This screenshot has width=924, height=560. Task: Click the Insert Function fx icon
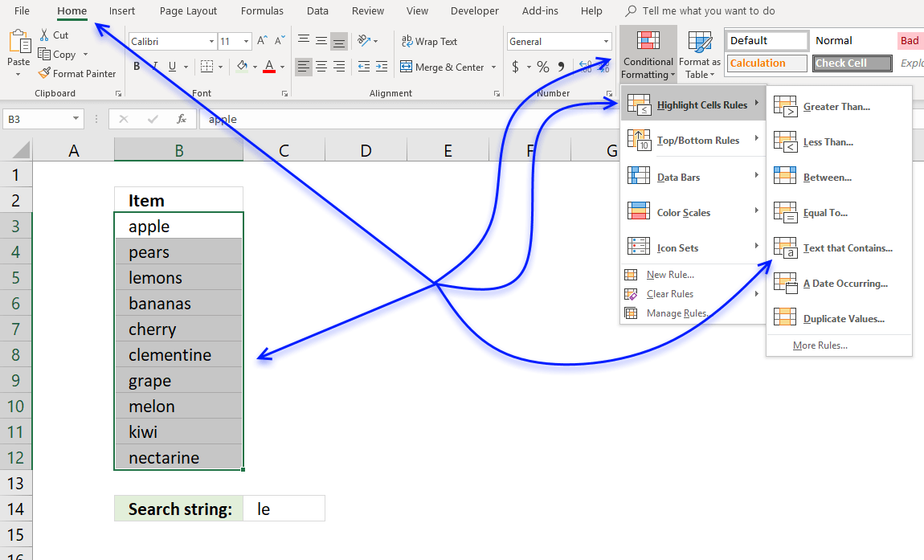(x=182, y=119)
